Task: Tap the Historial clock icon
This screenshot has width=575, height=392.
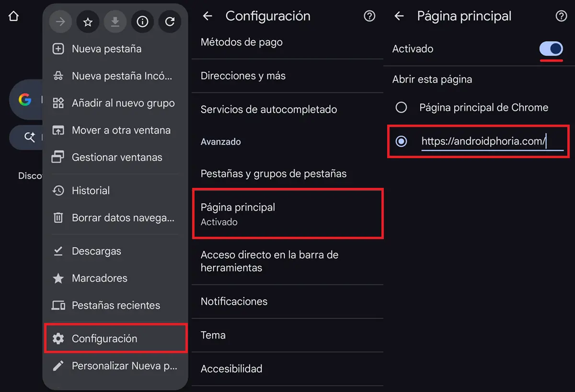Action: point(57,190)
